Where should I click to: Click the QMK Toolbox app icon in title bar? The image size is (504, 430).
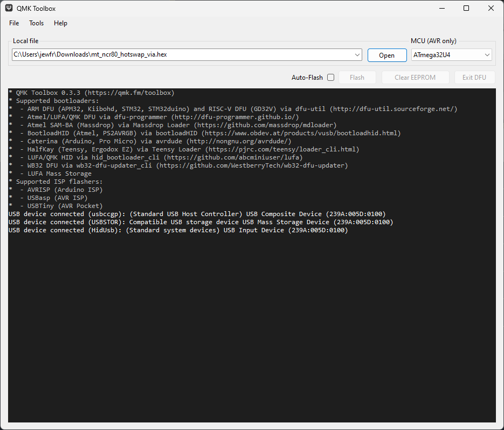coord(9,8)
